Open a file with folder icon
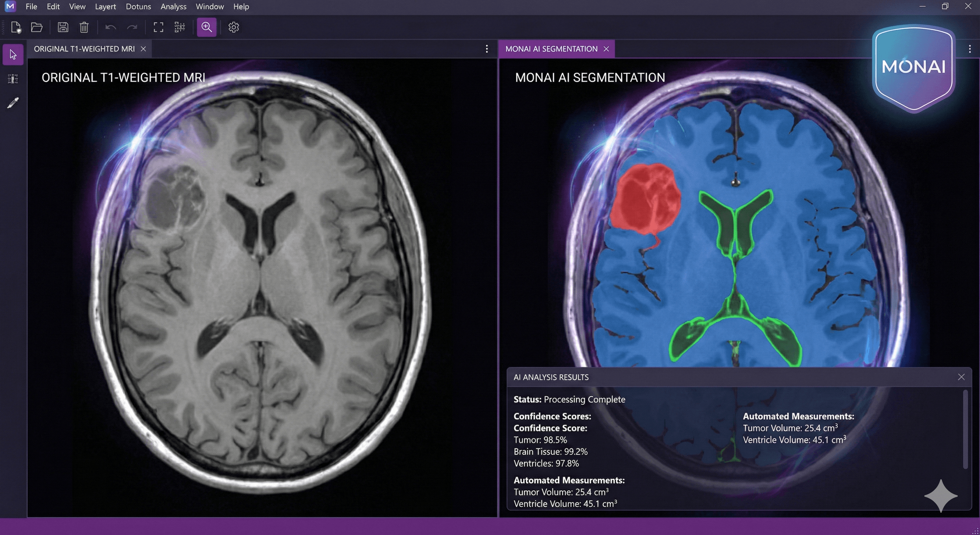The height and width of the screenshot is (535, 980). click(x=37, y=27)
